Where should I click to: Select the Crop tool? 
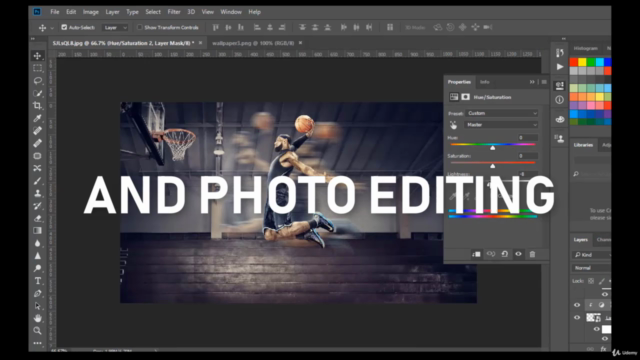click(x=38, y=106)
